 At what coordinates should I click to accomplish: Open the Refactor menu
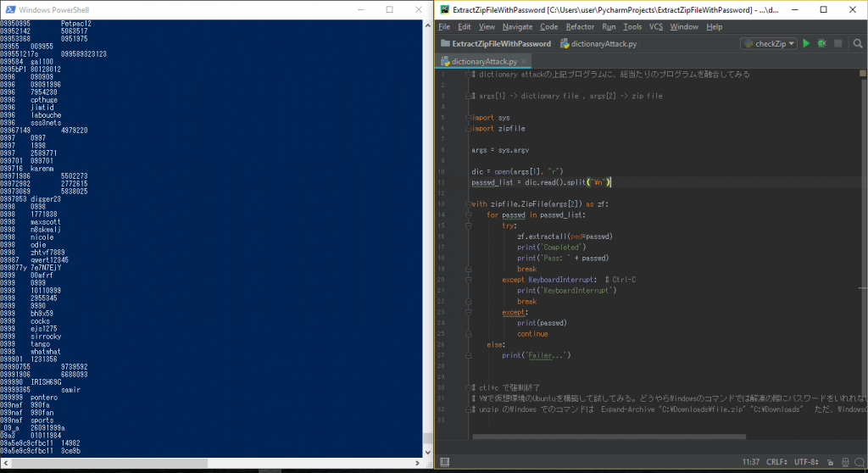tap(580, 27)
